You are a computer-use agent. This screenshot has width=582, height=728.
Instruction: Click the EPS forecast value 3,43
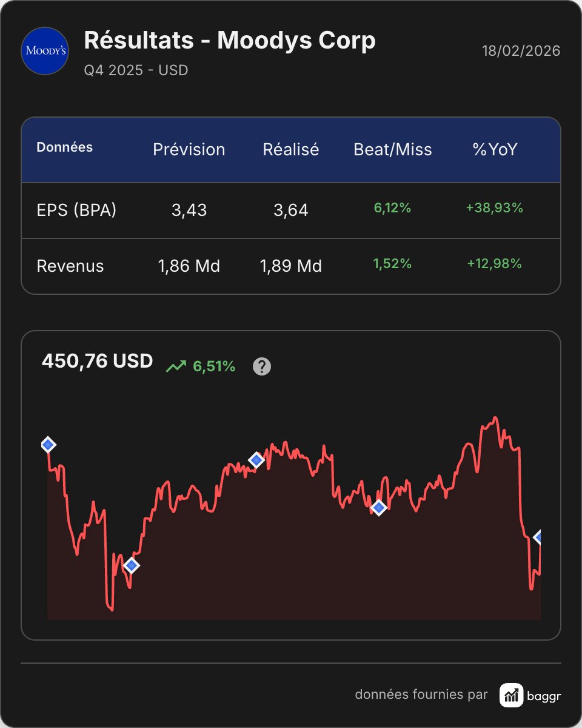tap(189, 211)
